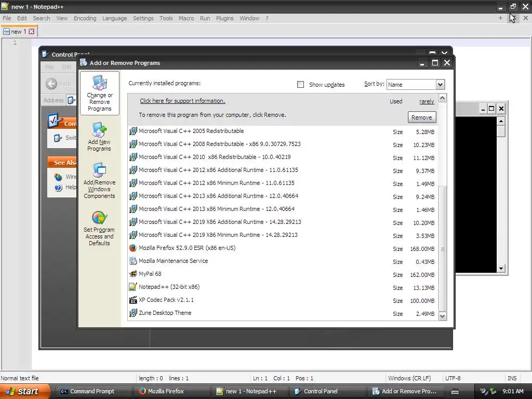Click Visual C++ 2013 Additional Runtime icon
Screen dimensions: 532x399
133,196
